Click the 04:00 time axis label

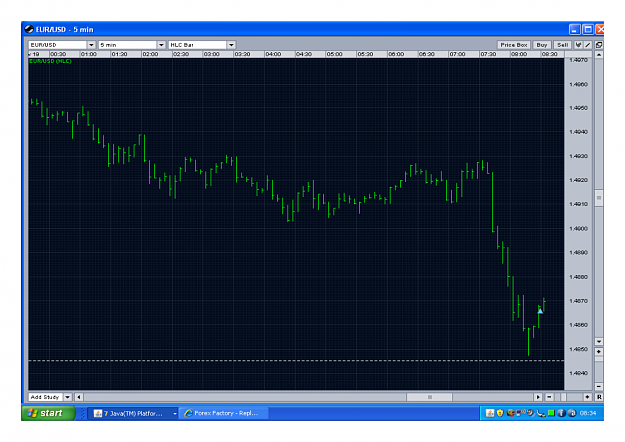(273, 54)
